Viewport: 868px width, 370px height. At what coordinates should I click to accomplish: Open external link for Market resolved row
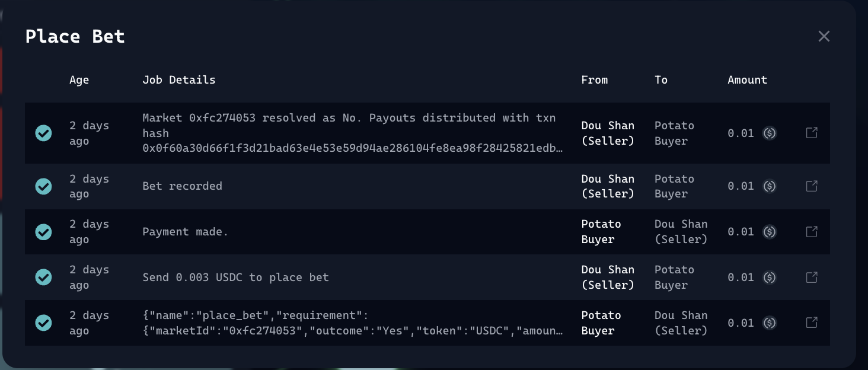[812, 133]
